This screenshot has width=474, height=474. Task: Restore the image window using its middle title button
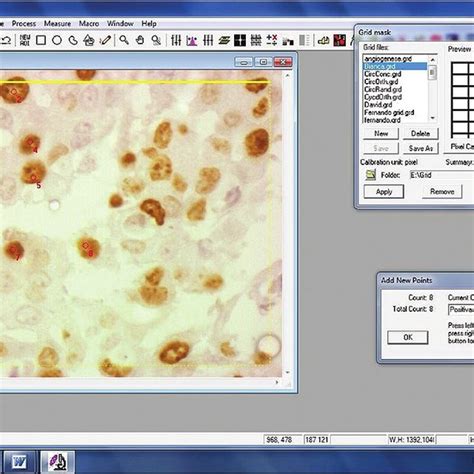coord(263,62)
